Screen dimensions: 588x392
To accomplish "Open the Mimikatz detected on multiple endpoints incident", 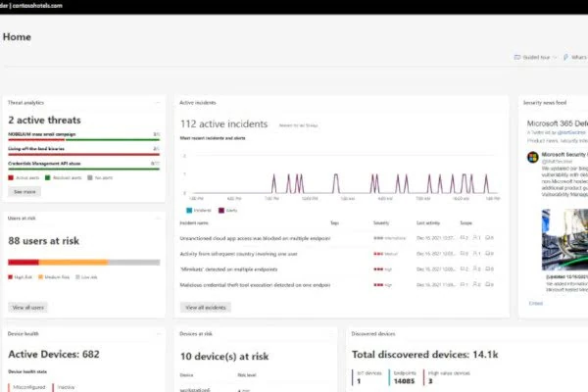I will click(x=228, y=269).
